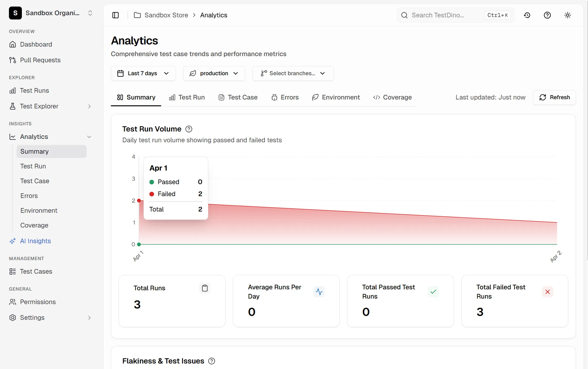Click the Flakiness & Test Issues help icon
This screenshot has width=588, height=369.
coord(212,361)
